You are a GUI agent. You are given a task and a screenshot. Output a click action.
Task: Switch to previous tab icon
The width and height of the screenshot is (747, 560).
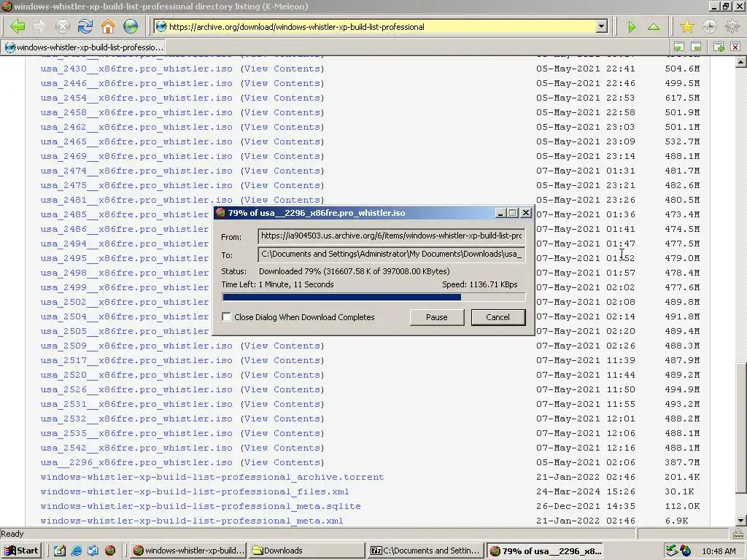(679, 47)
